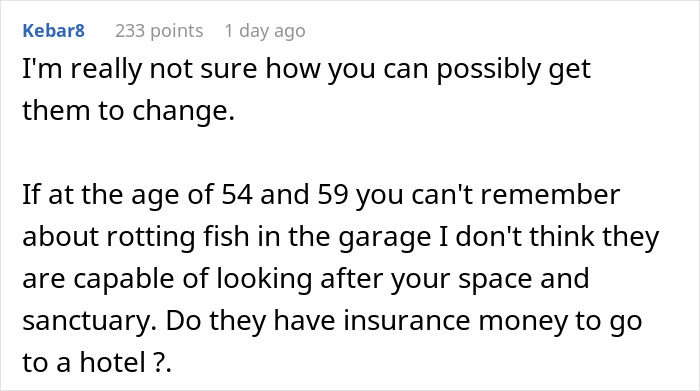
Task: Click the word 'garage' in the comment
Action: pyautogui.click(x=385, y=238)
